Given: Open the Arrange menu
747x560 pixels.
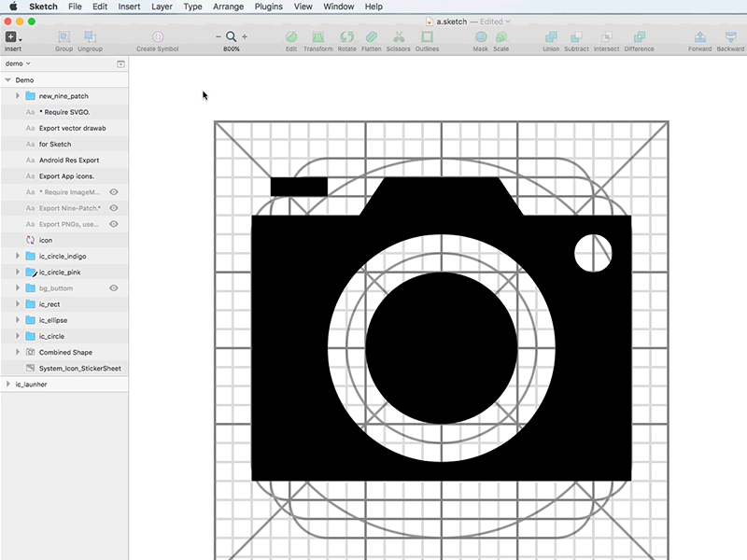Looking at the screenshot, I should coord(228,7).
